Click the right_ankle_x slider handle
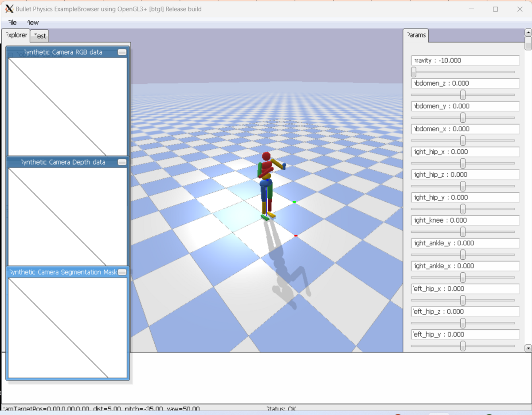Screen dimensions: 532x415 tap(463, 278)
